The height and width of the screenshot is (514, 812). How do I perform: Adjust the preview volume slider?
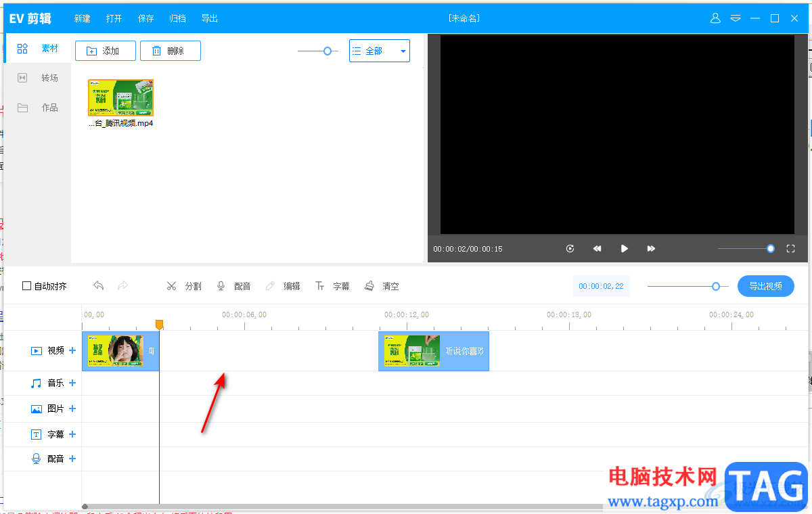tap(746, 249)
